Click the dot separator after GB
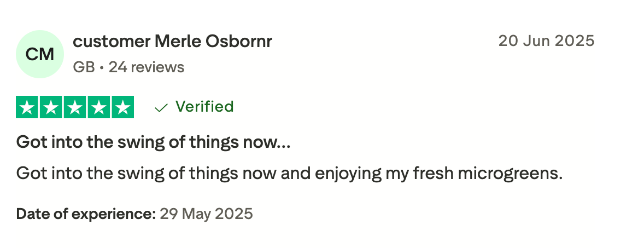The height and width of the screenshot is (248, 644). click(x=102, y=67)
